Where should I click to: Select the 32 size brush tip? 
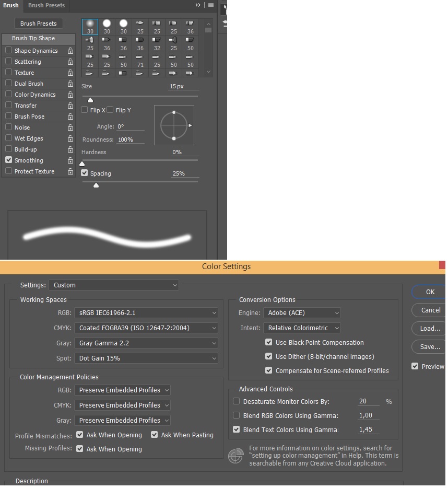tap(157, 44)
